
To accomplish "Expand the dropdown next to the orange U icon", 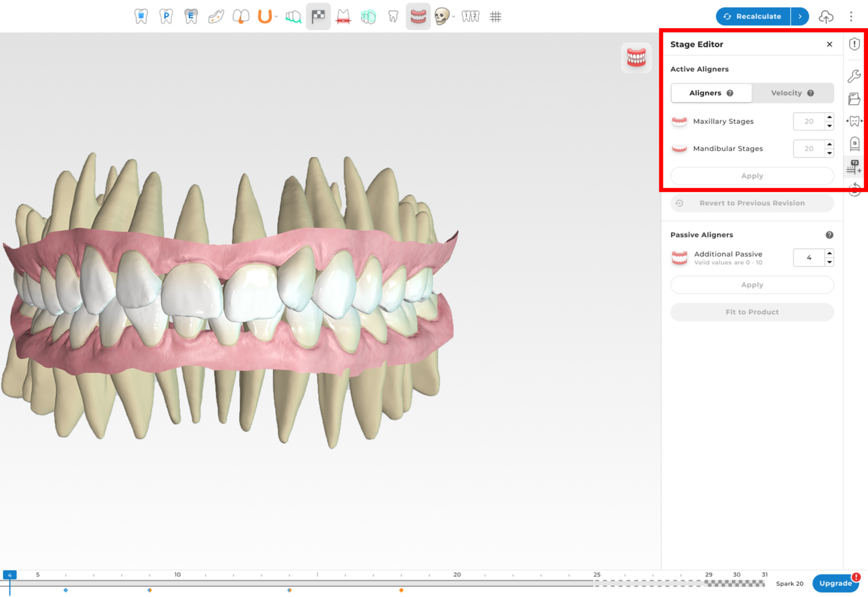I will pyautogui.click(x=277, y=18).
